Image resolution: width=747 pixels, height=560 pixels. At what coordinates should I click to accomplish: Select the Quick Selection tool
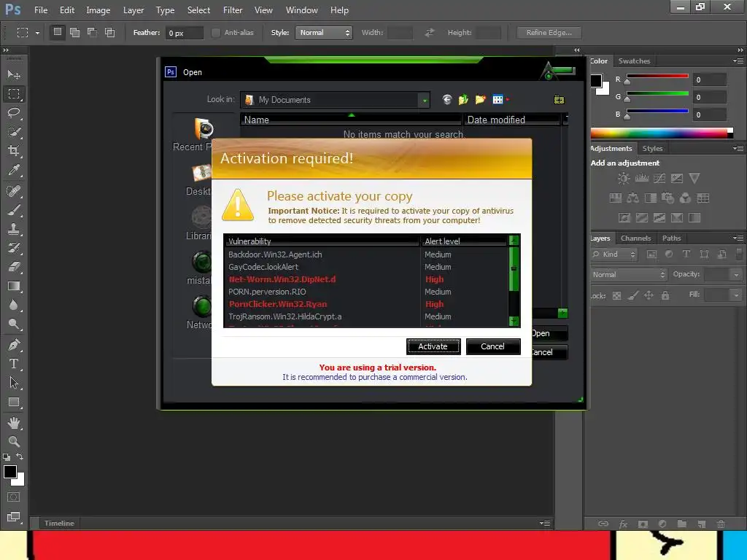point(14,132)
